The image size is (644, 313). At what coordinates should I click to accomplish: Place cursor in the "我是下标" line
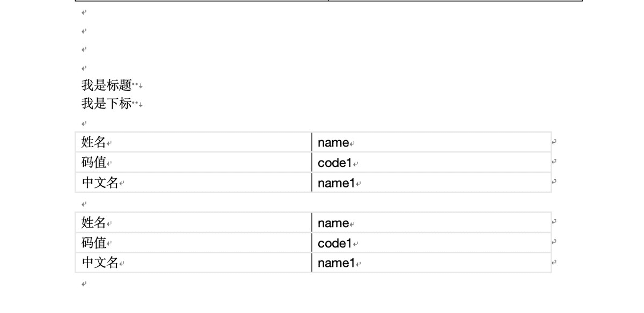pos(106,104)
